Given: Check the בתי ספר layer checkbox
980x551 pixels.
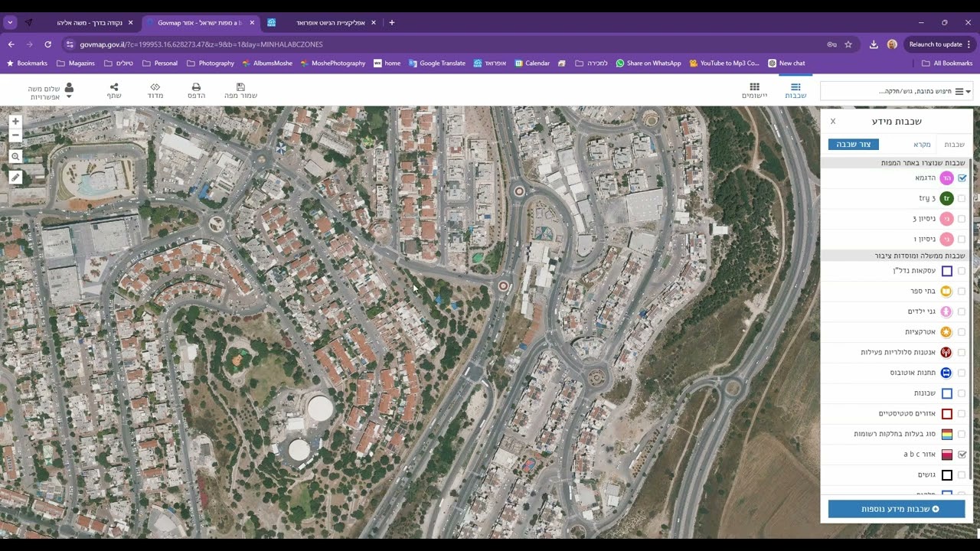Looking at the screenshot, I should [x=962, y=291].
